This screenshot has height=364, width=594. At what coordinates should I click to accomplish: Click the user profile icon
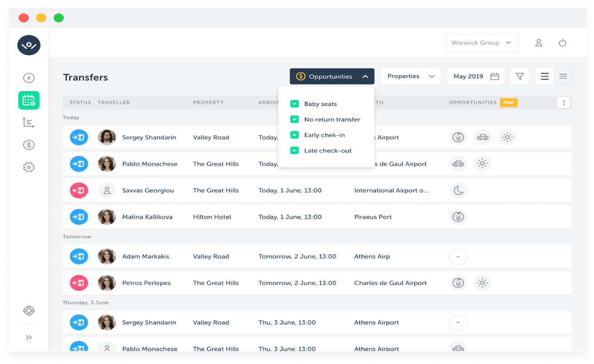539,43
